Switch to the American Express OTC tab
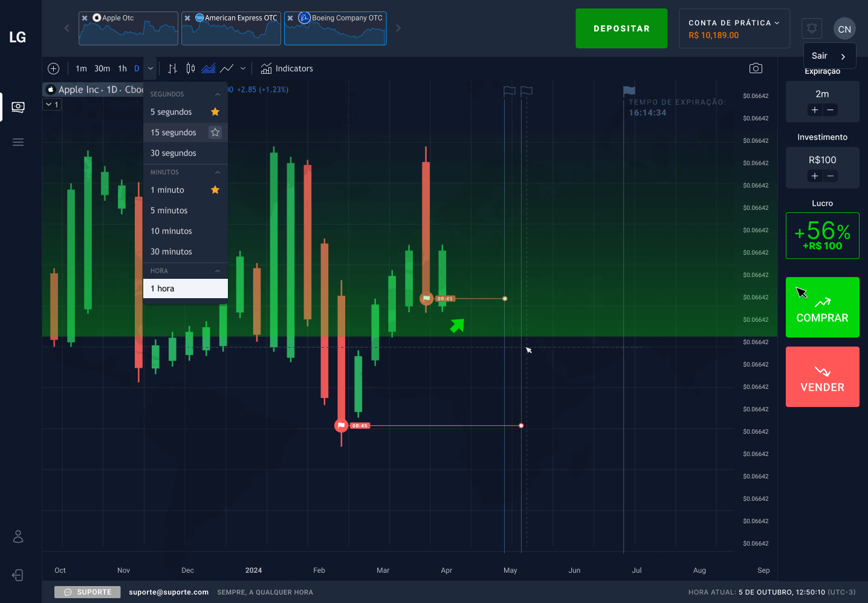 point(231,28)
